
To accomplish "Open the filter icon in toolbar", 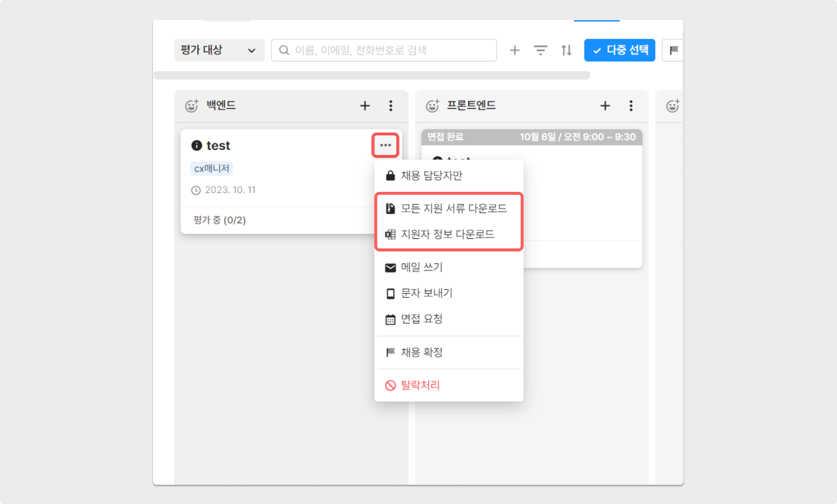I will [x=540, y=50].
